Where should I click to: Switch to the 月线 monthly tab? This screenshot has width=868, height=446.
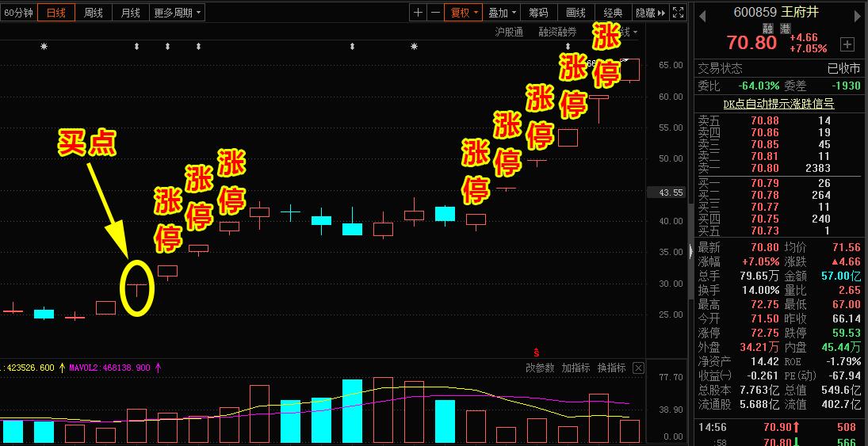(x=130, y=13)
